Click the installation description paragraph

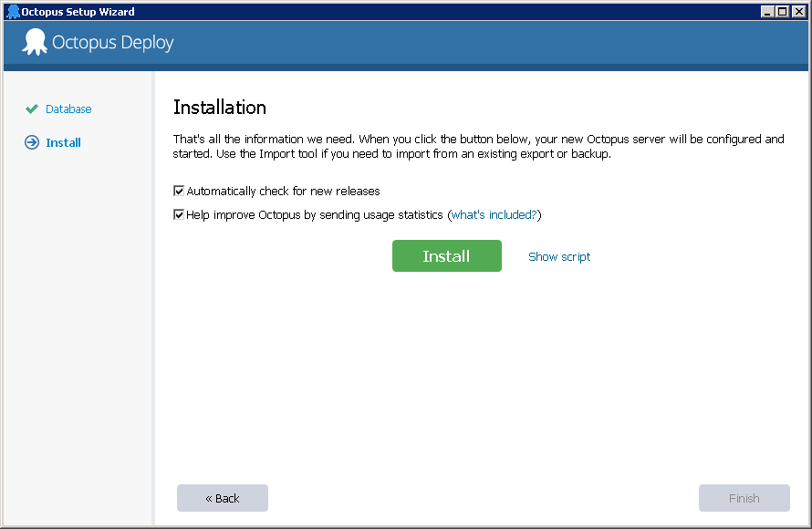[478, 147]
